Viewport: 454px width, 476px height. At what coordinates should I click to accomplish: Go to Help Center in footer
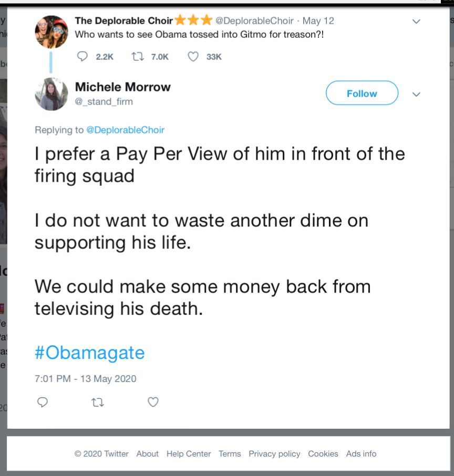point(189,453)
